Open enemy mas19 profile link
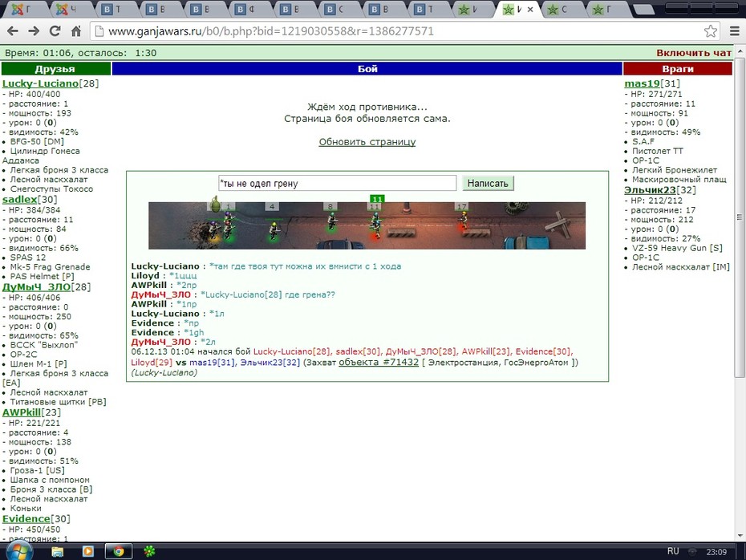746x560 pixels. coord(642,83)
